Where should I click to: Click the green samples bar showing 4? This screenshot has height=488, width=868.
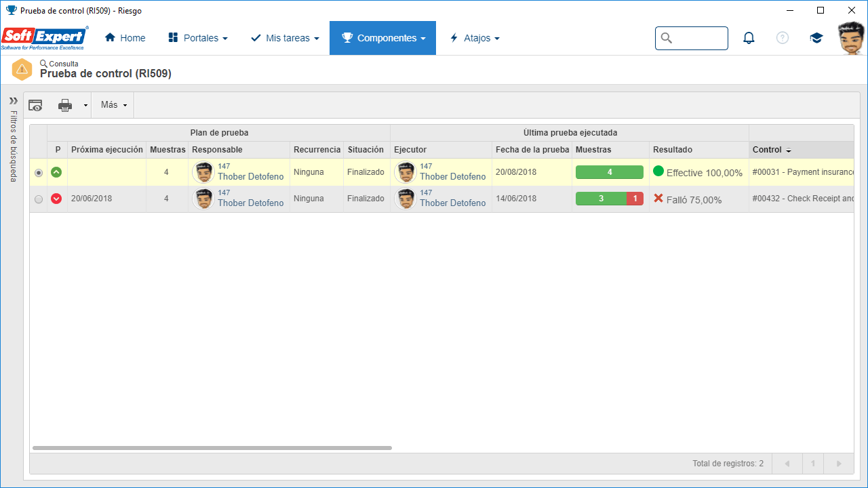tap(610, 172)
